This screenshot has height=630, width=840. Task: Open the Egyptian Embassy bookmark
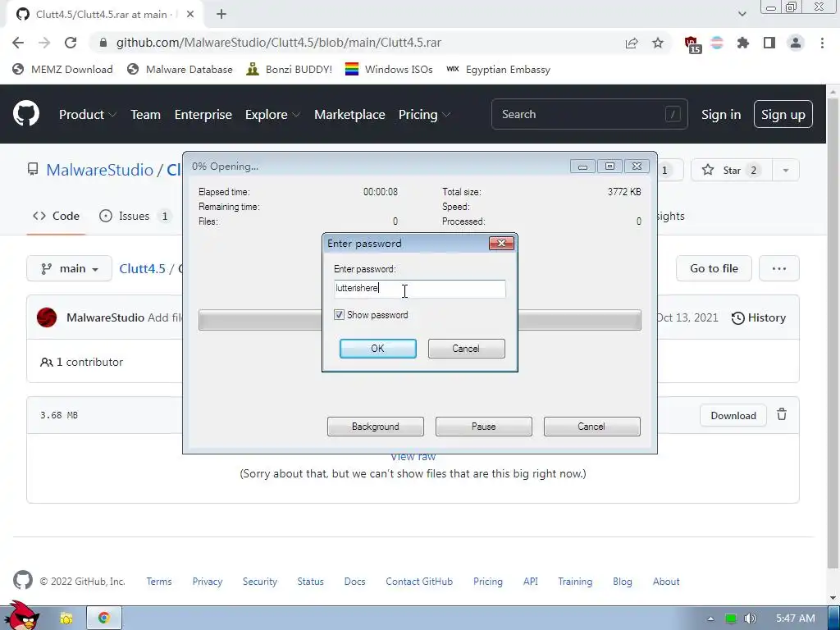coord(498,69)
